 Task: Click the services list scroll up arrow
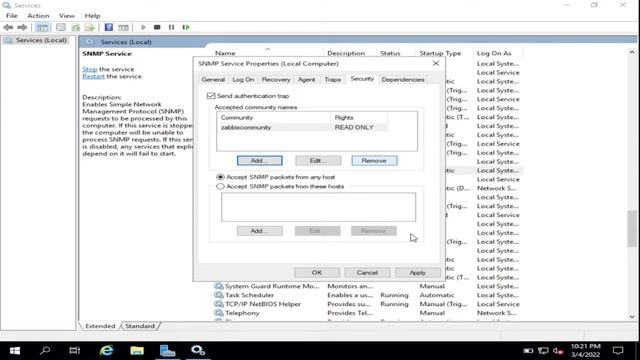(x=632, y=52)
